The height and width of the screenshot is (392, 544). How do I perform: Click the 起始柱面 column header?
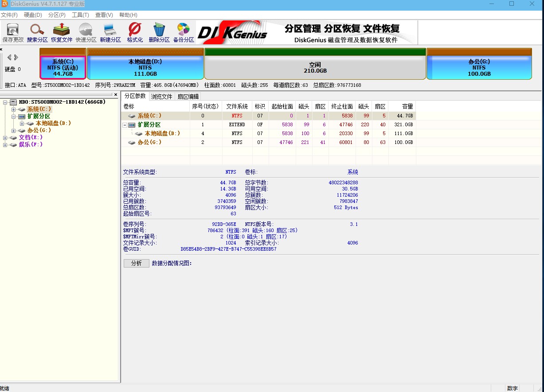282,106
